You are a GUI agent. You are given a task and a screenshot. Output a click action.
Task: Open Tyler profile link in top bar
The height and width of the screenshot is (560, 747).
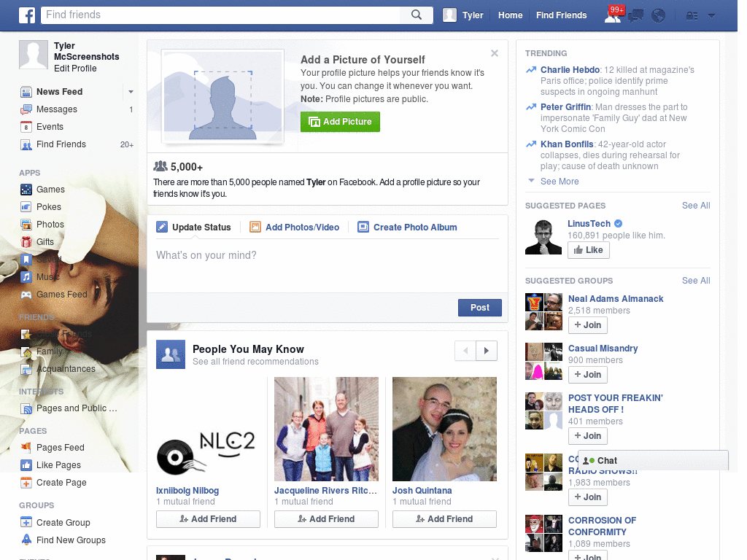tap(463, 15)
